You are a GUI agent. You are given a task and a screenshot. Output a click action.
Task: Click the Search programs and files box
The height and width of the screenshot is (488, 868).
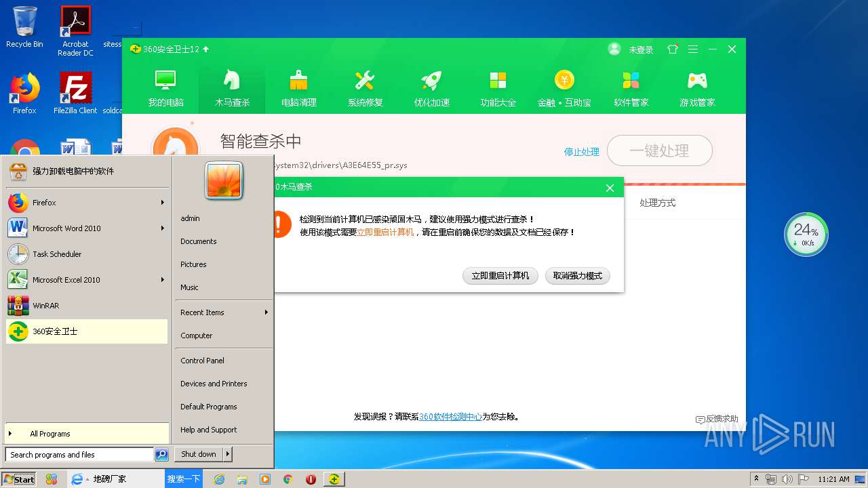click(x=79, y=455)
